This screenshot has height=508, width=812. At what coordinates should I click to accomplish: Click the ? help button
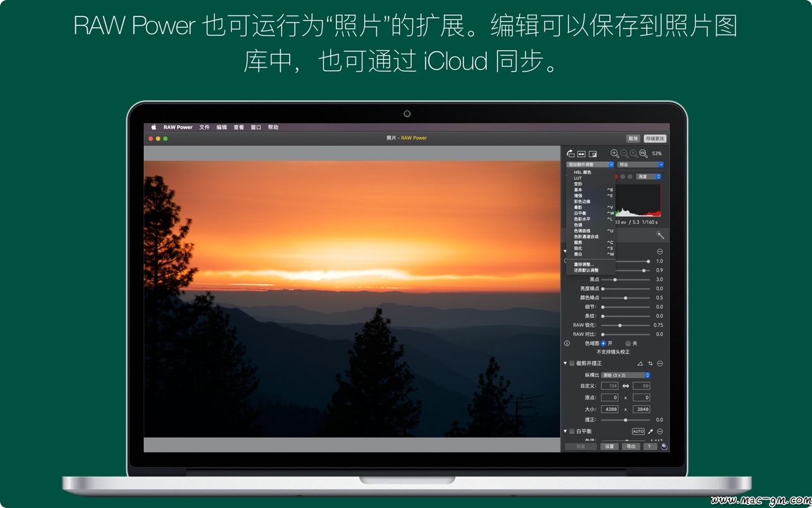649,446
